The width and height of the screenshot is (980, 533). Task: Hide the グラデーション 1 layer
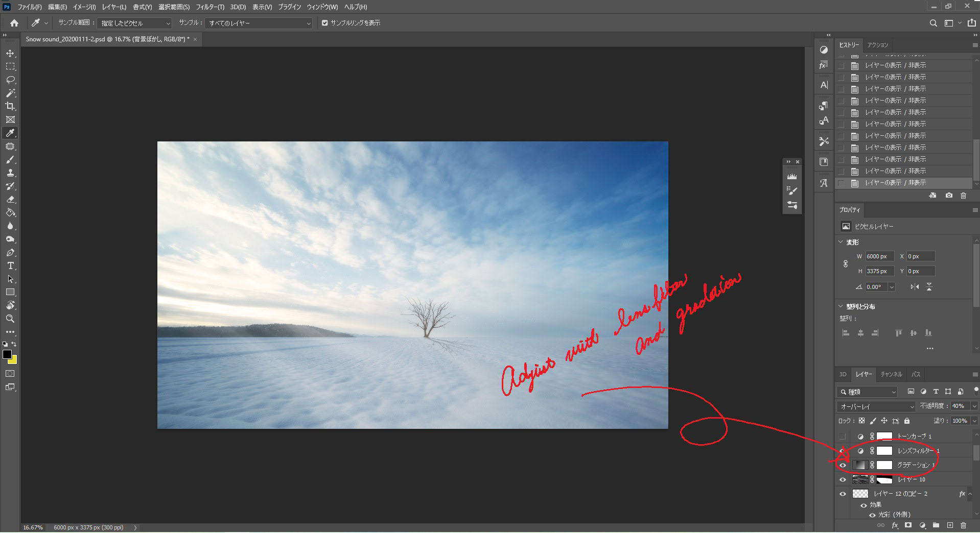(x=843, y=465)
